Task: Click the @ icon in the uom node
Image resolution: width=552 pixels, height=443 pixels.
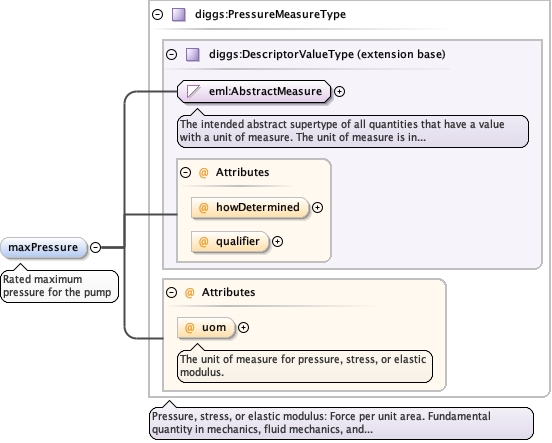Action: pyautogui.click(x=189, y=327)
